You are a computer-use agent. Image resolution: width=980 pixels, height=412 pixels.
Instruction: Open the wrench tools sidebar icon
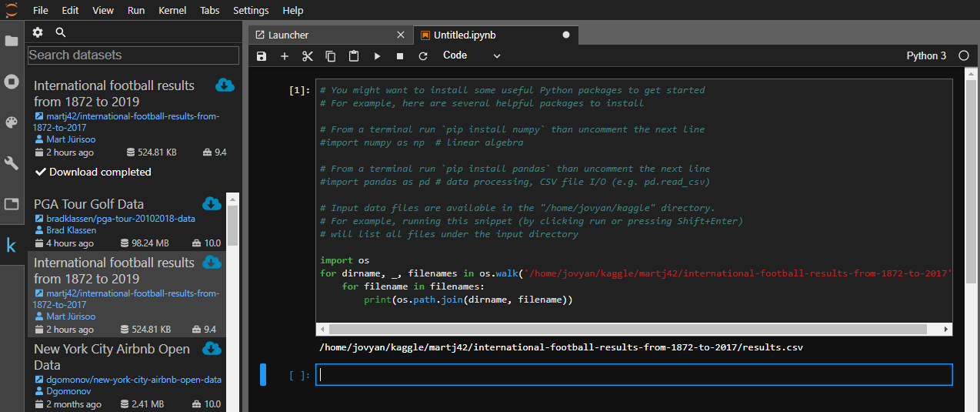pyautogui.click(x=12, y=163)
